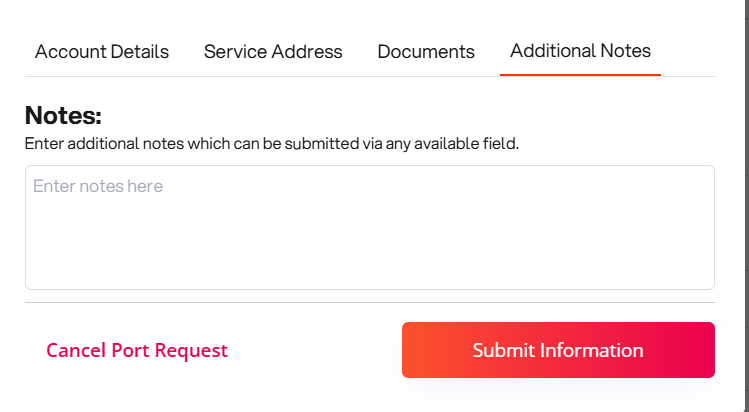Click the additional notes instruction text
This screenshot has width=749, height=412.
(272, 143)
